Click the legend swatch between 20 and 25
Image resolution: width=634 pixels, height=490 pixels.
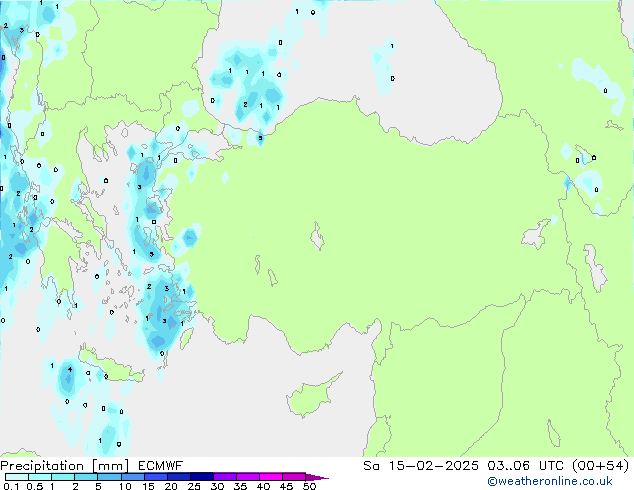[x=178, y=477]
